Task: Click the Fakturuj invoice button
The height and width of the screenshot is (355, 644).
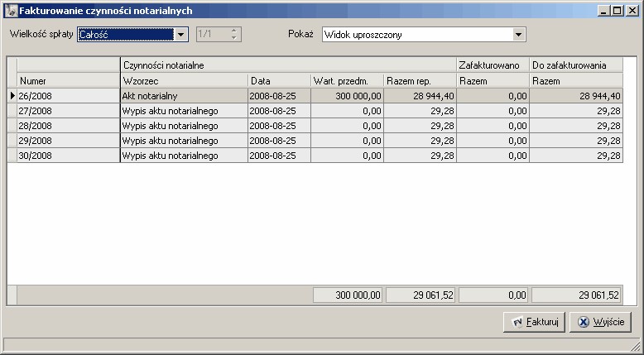Action: coord(534,322)
